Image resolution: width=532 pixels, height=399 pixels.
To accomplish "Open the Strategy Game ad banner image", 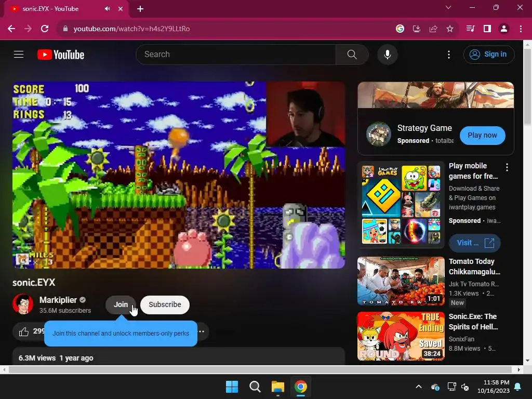I will [436, 95].
